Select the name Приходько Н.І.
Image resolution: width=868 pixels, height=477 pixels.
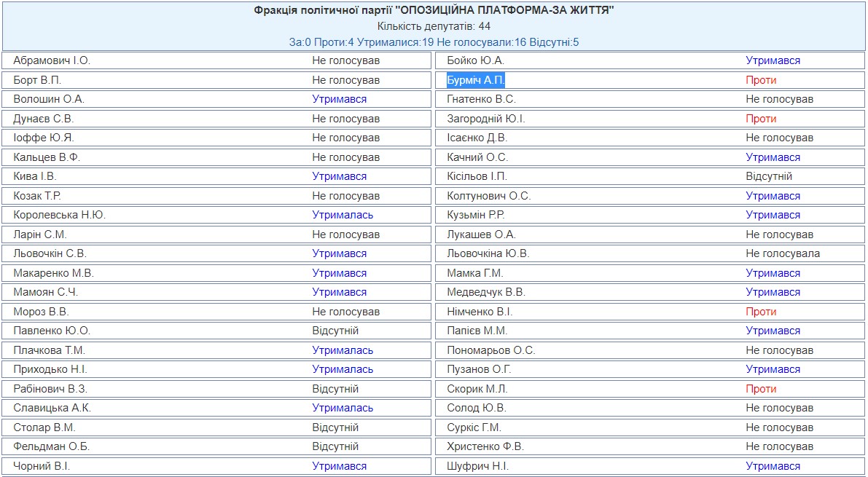pyautogui.click(x=50, y=369)
